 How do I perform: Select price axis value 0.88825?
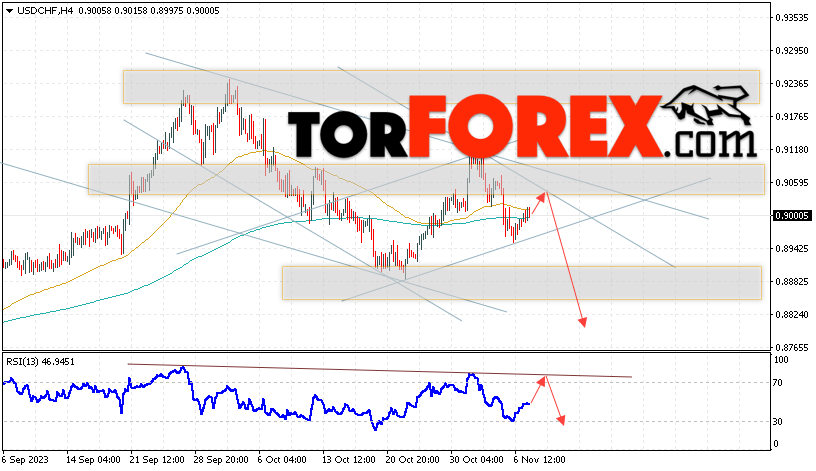click(x=792, y=281)
